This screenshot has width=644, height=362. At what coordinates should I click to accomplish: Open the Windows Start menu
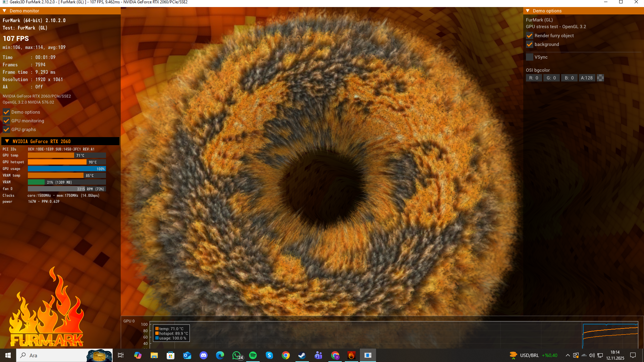point(8,355)
